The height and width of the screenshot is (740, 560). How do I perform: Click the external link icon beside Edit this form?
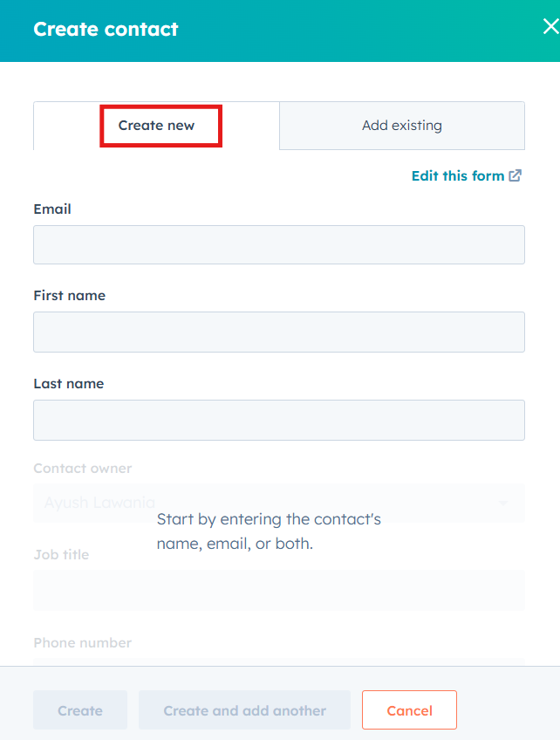[x=516, y=175]
